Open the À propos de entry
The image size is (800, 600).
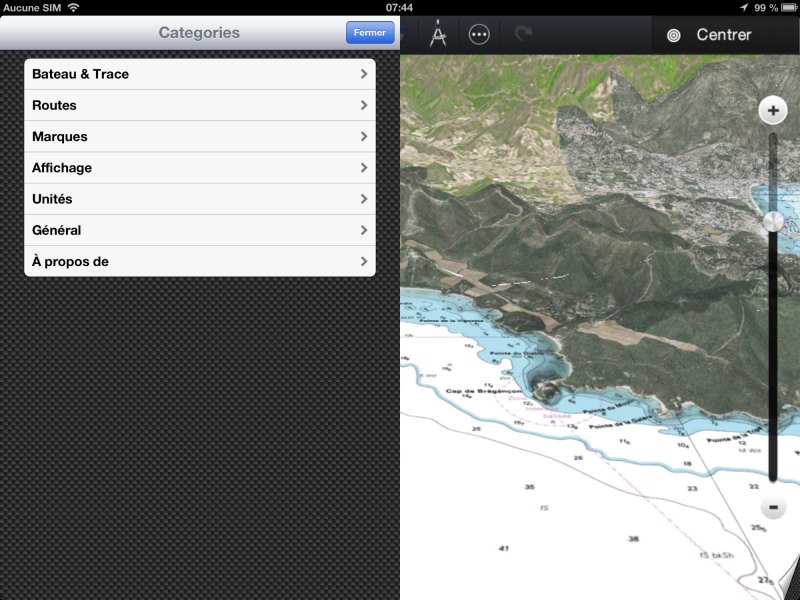coord(200,262)
